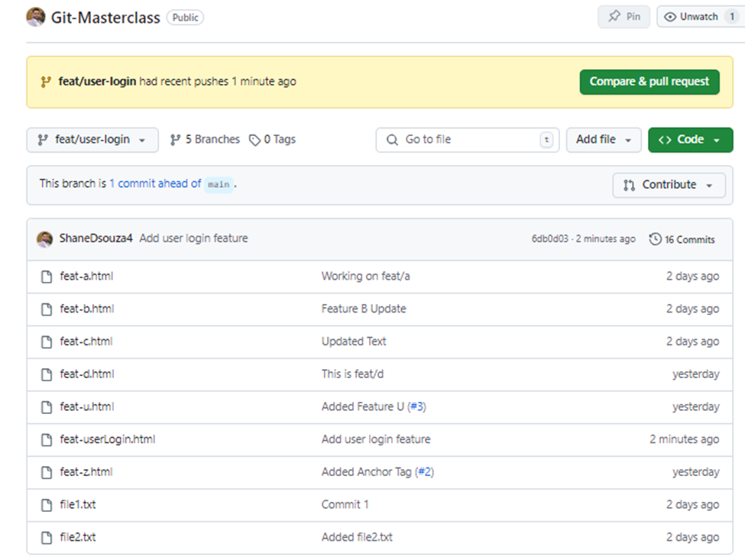The height and width of the screenshot is (560, 745).
Task: Open feat-d.html file
Action: (x=87, y=374)
